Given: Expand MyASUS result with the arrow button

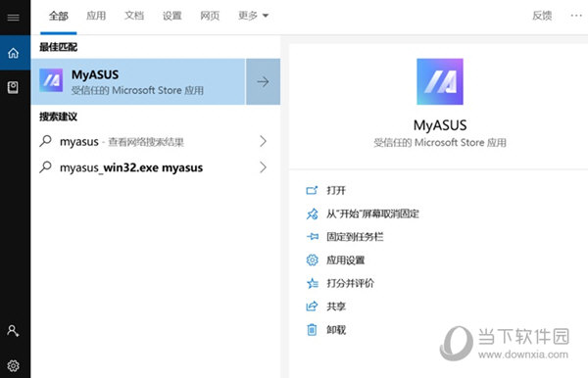Looking at the screenshot, I should tap(263, 81).
